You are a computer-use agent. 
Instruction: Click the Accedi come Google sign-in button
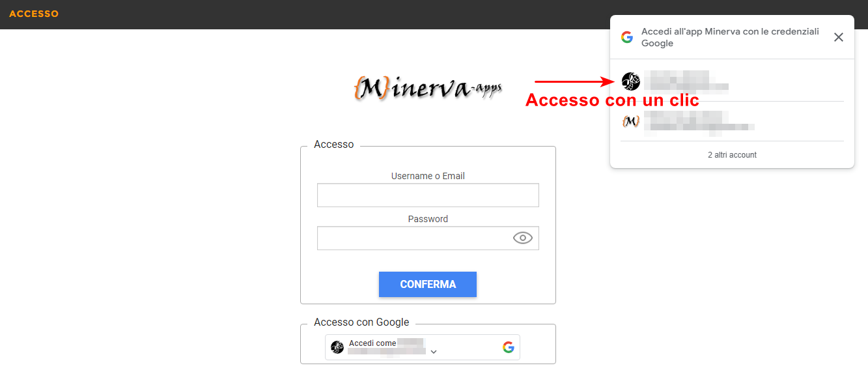(x=423, y=347)
